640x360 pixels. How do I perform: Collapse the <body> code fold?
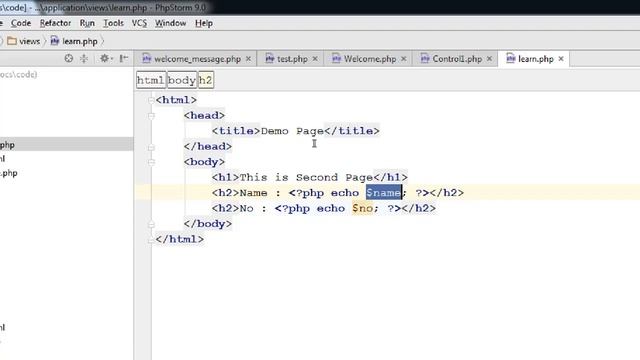pos(151,162)
